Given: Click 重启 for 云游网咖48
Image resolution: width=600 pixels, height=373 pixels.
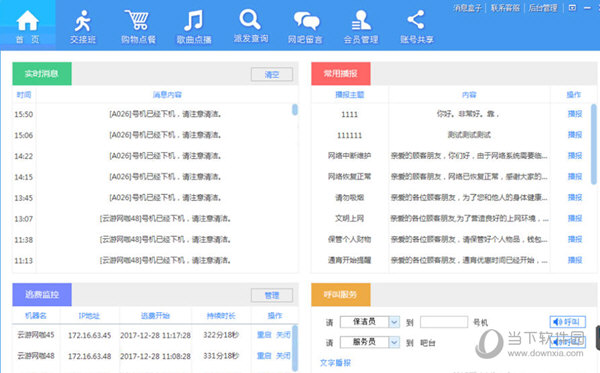Looking at the screenshot, I should coord(264,356).
